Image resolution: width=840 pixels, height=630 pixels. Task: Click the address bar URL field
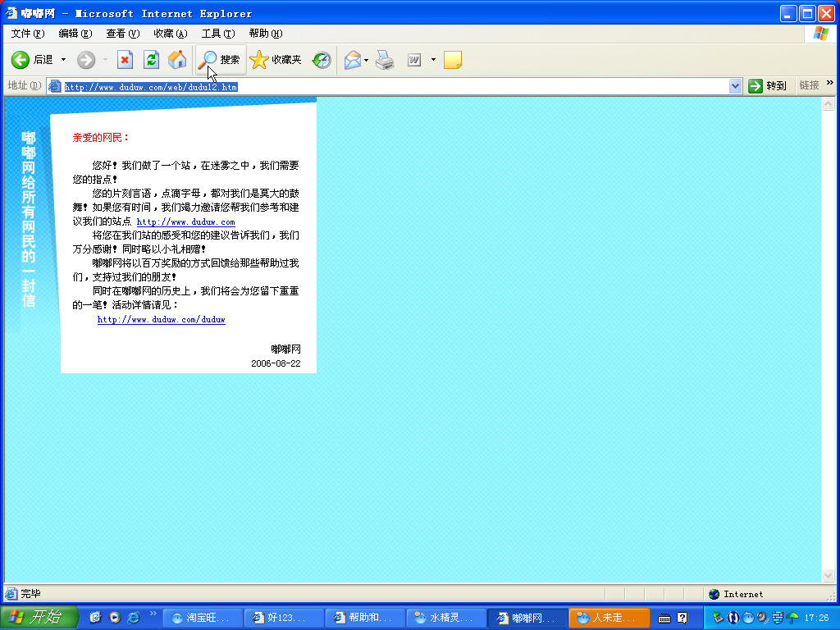tap(395, 86)
